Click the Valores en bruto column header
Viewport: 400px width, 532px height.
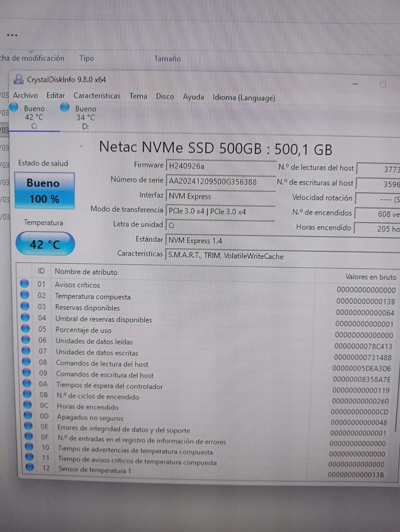tap(371, 277)
